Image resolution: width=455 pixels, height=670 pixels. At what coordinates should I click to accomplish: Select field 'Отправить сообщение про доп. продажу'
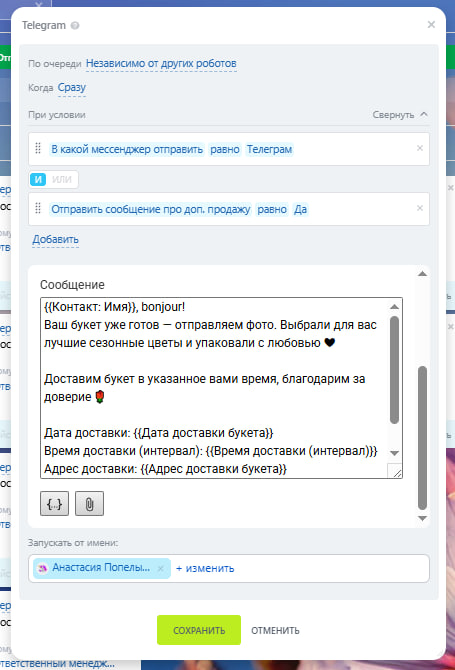pos(151,209)
